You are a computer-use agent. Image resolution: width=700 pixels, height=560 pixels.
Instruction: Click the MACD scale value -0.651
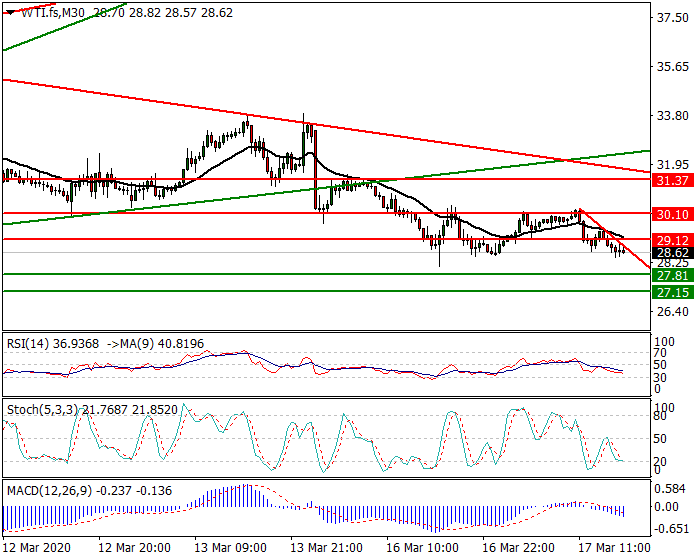click(x=671, y=529)
